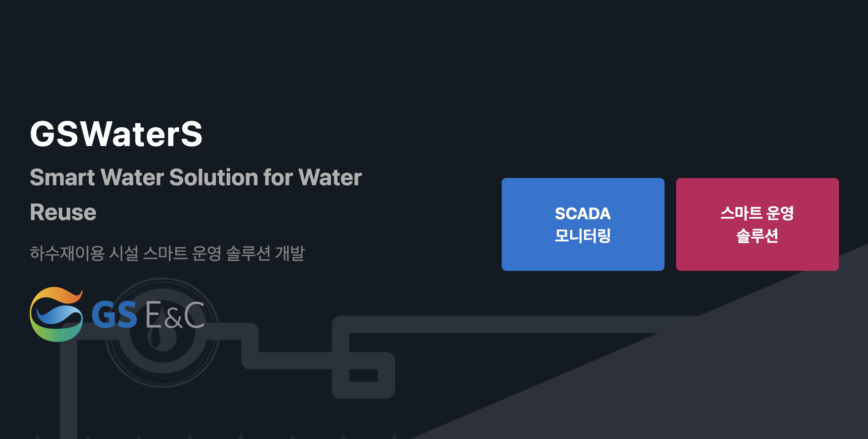Click the blue GS letters in logo
The height and width of the screenshot is (439, 868).
pyautogui.click(x=114, y=314)
